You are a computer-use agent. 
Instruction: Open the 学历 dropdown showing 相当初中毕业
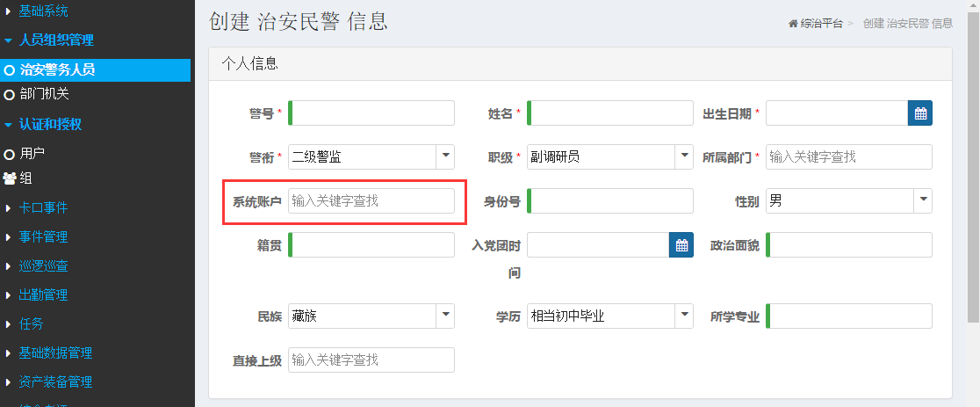[x=610, y=316]
